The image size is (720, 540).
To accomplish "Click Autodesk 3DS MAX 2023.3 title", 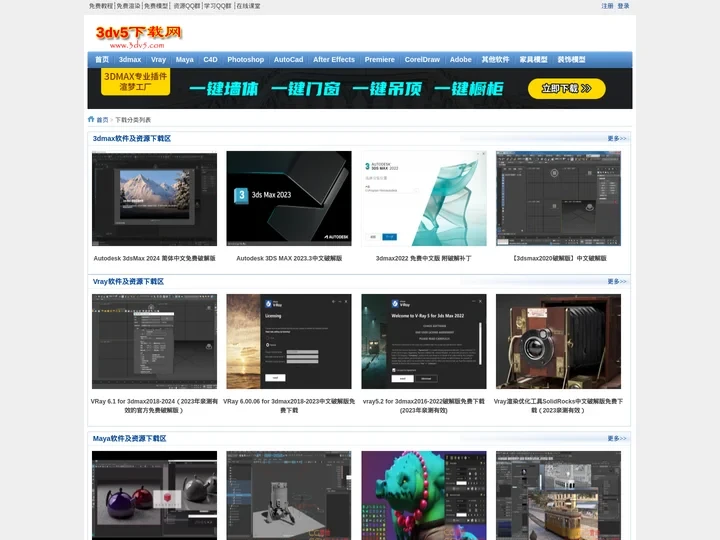I will [289, 259].
